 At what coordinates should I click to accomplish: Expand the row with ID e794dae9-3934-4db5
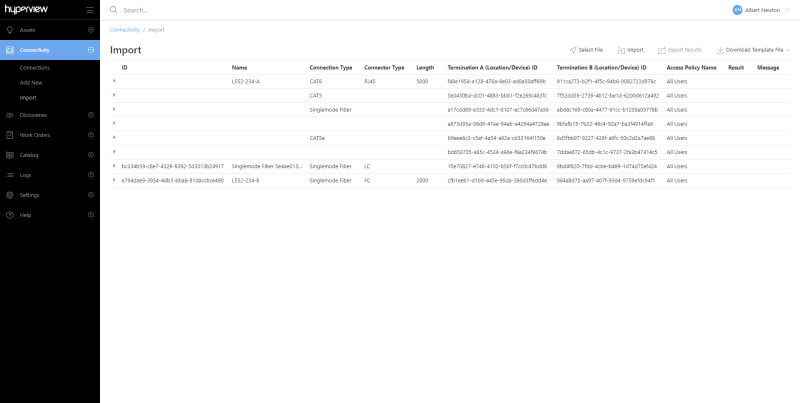click(114, 180)
